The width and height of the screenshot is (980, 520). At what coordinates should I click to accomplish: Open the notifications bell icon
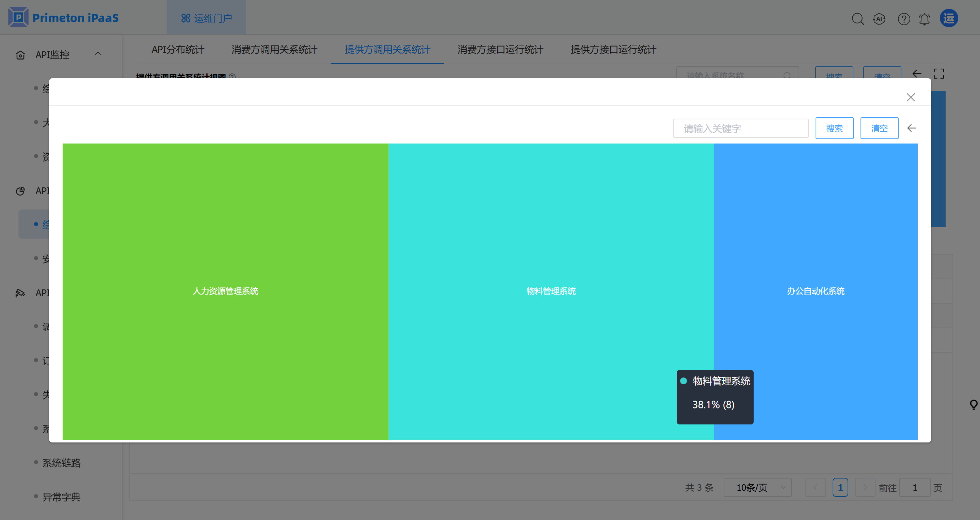point(925,19)
